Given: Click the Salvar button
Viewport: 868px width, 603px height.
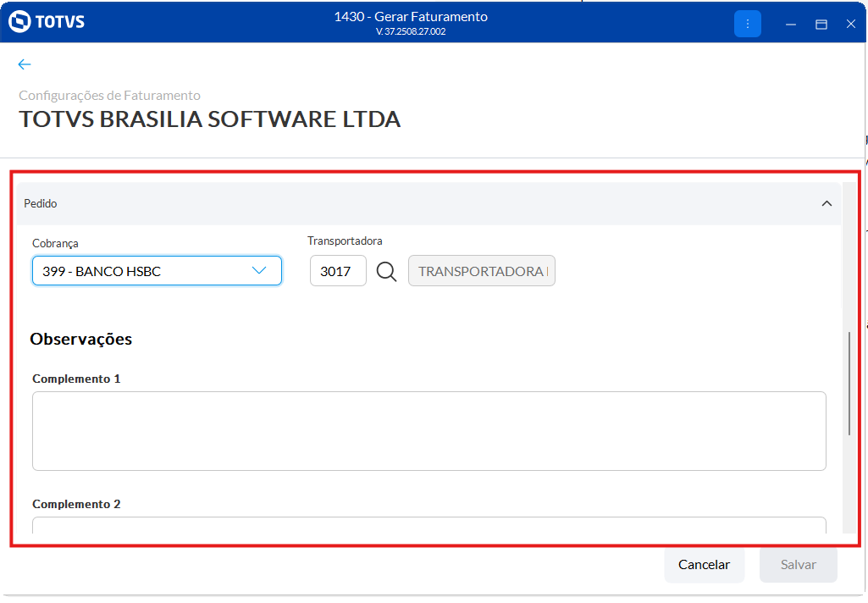Looking at the screenshot, I should 799,565.
